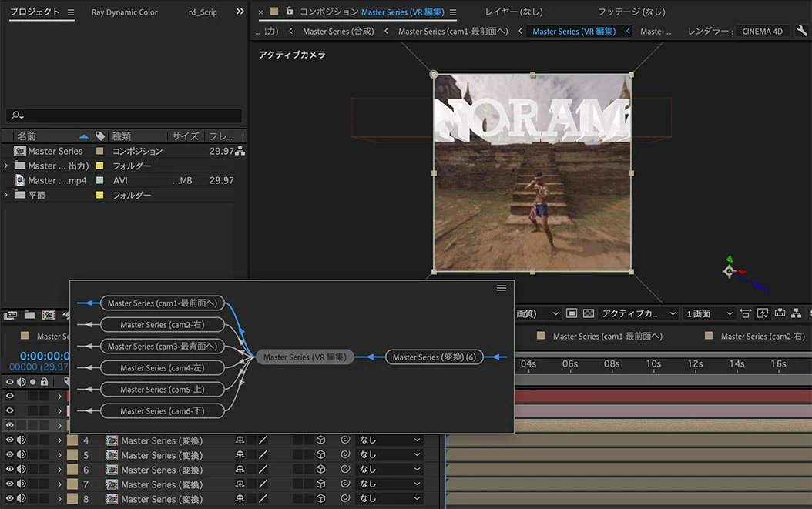The image size is (812, 509).
Task: Toggle the Fast Previews icon
Action: click(x=762, y=313)
